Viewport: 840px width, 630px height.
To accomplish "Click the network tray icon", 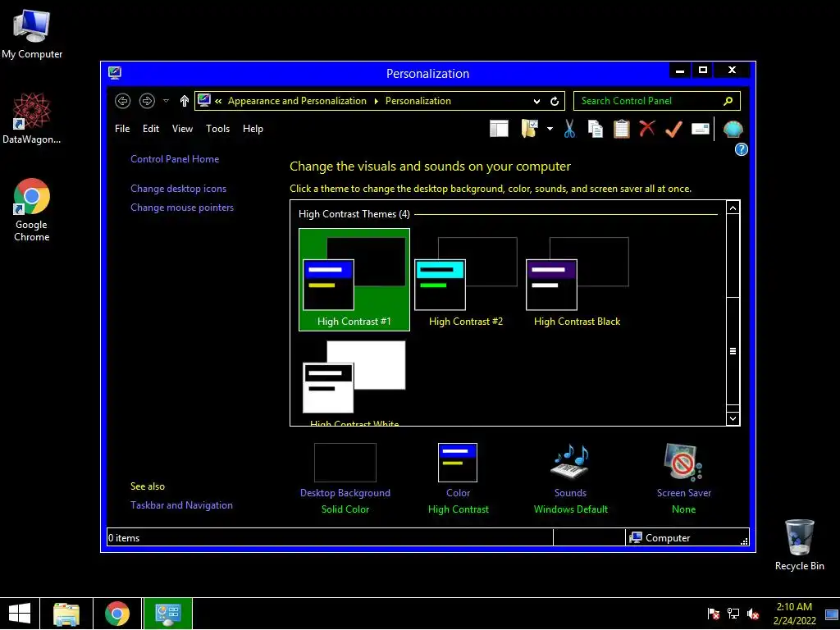I will 733,614.
